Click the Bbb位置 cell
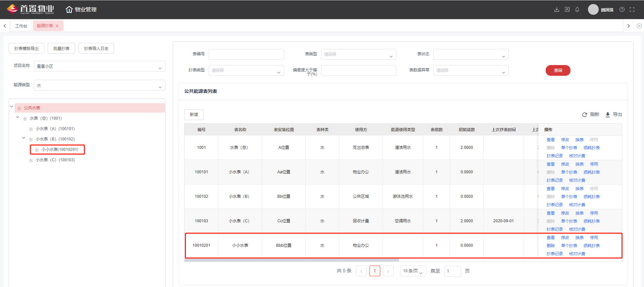The image size is (644, 287). point(284,245)
